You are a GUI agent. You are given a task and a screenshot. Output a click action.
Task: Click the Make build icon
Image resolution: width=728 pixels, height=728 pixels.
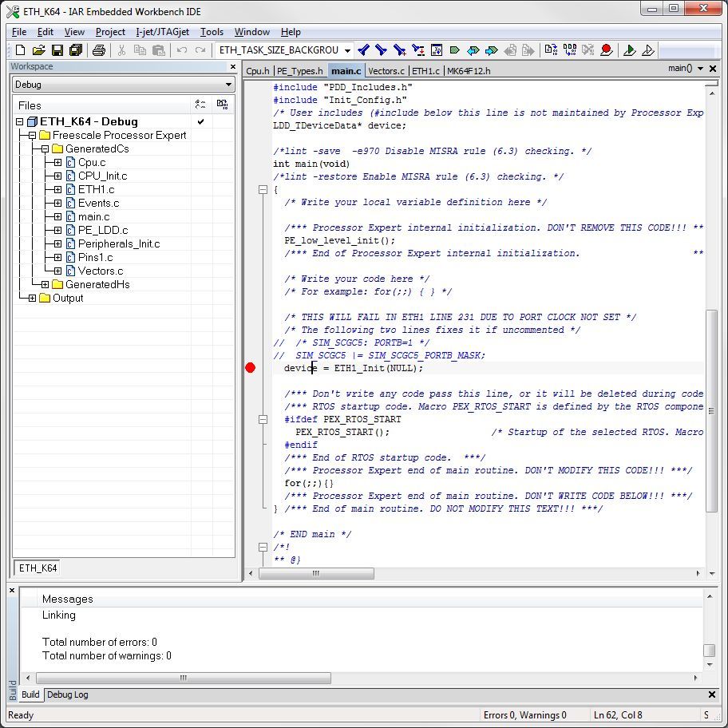click(570, 50)
